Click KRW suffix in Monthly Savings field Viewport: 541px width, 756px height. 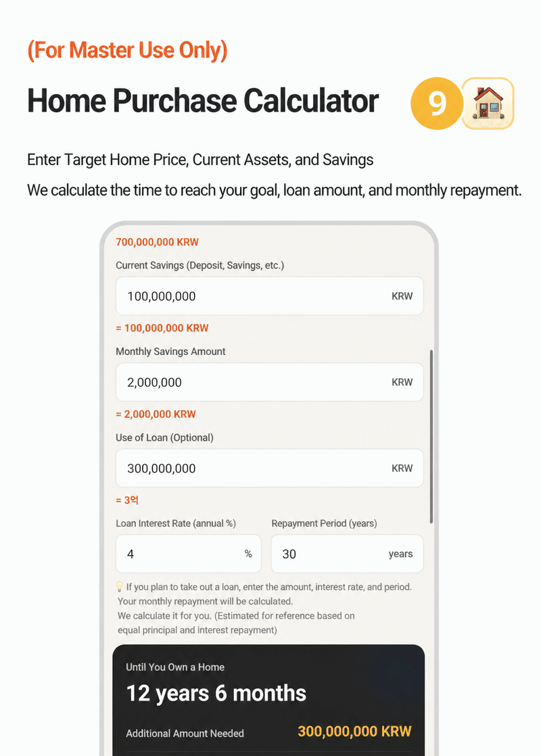coord(402,382)
